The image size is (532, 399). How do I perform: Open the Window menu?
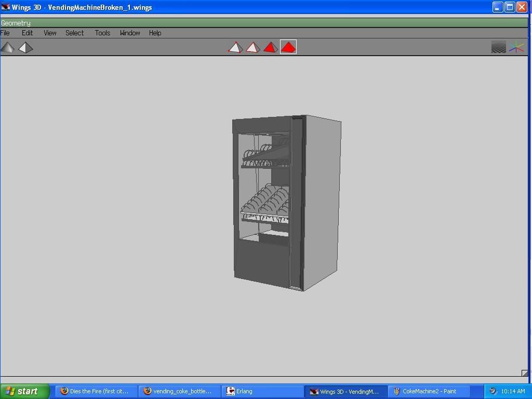(x=129, y=33)
